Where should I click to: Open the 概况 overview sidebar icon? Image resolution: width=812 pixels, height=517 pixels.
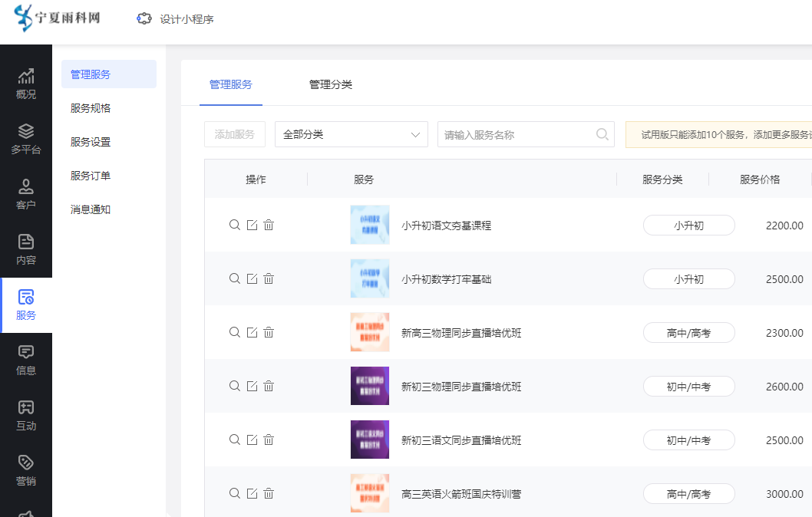(26, 84)
